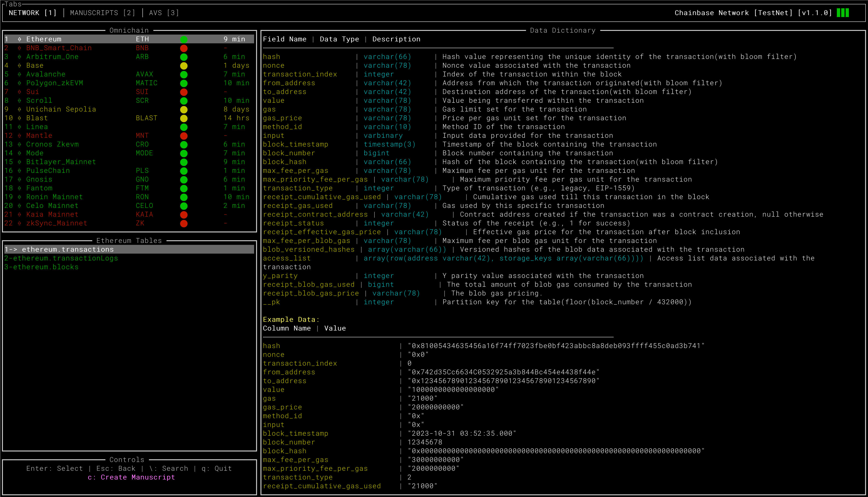Click the green status dot for Cronos Zkevm
Screen dimensions: 868x497
click(x=184, y=144)
